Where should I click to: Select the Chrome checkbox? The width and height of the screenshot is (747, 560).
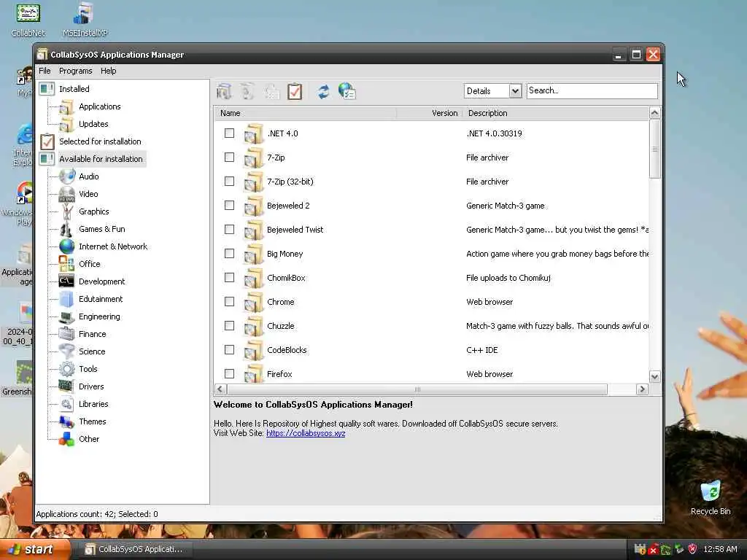[x=229, y=301]
